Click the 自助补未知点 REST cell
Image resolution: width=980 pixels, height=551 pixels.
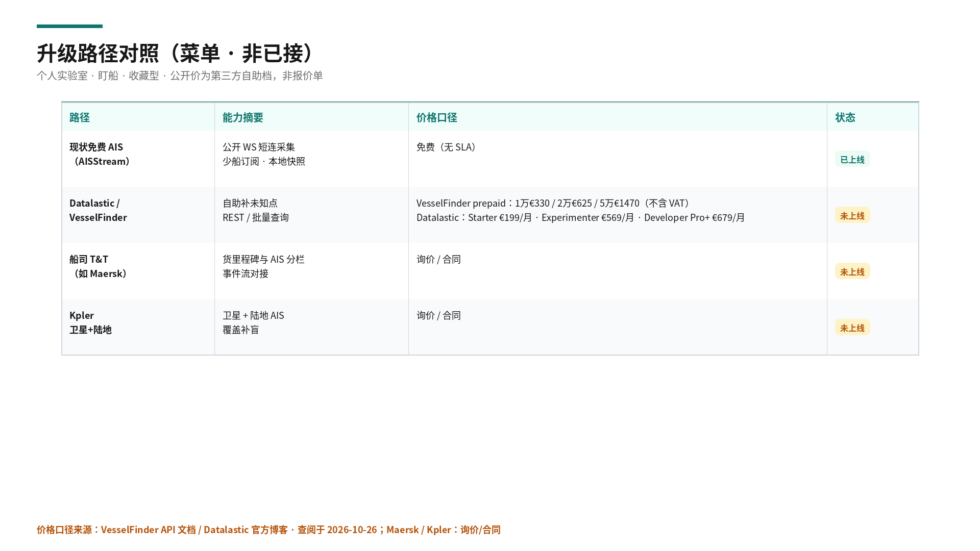[311, 215]
